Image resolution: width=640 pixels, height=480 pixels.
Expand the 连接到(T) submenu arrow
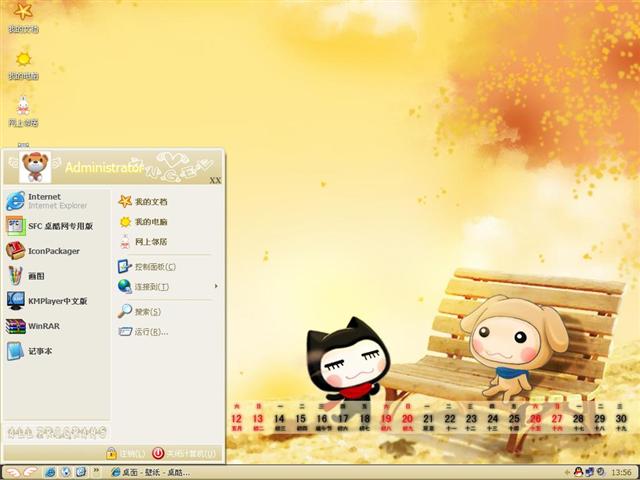[x=216, y=286]
